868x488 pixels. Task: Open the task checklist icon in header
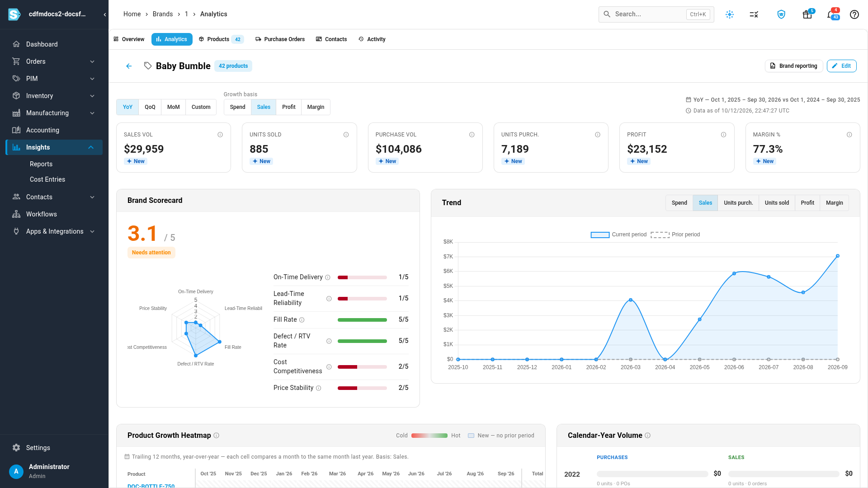pyautogui.click(x=754, y=14)
